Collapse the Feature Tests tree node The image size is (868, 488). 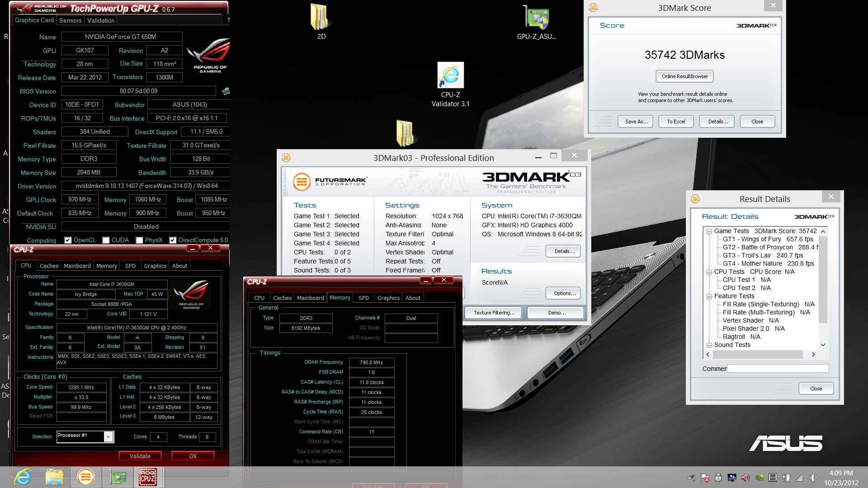click(709, 296)
